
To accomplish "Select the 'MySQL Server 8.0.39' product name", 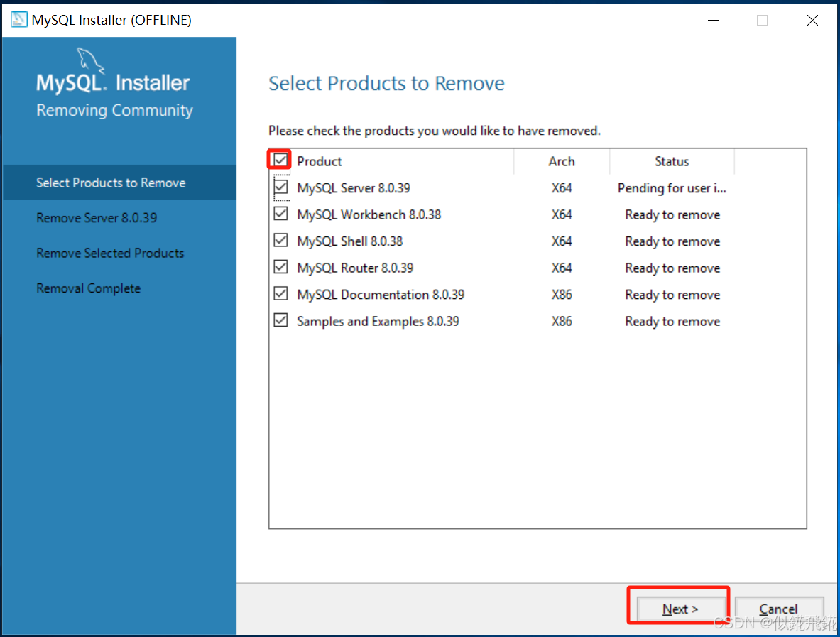I will click(354, 188).
